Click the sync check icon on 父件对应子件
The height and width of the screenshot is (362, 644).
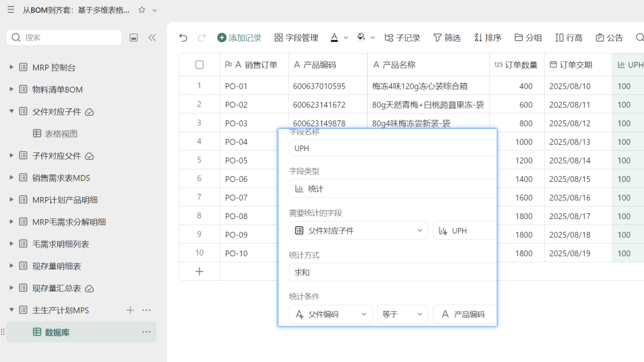89,112
